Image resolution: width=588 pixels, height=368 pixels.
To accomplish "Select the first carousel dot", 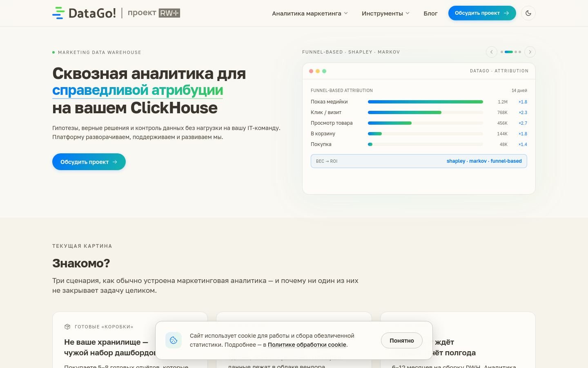I will tap(502, 52).
